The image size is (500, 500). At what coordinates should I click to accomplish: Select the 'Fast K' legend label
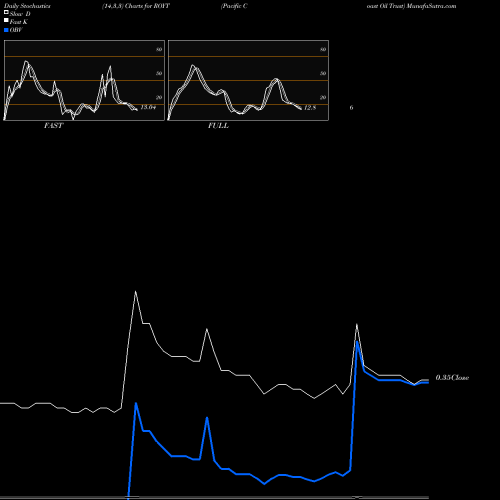point(19,22)
